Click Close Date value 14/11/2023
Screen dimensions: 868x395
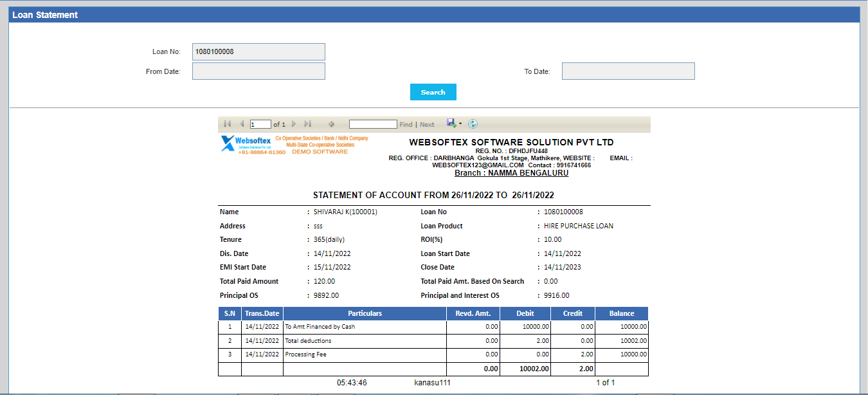pyautogui.click(x=563, y=267)
